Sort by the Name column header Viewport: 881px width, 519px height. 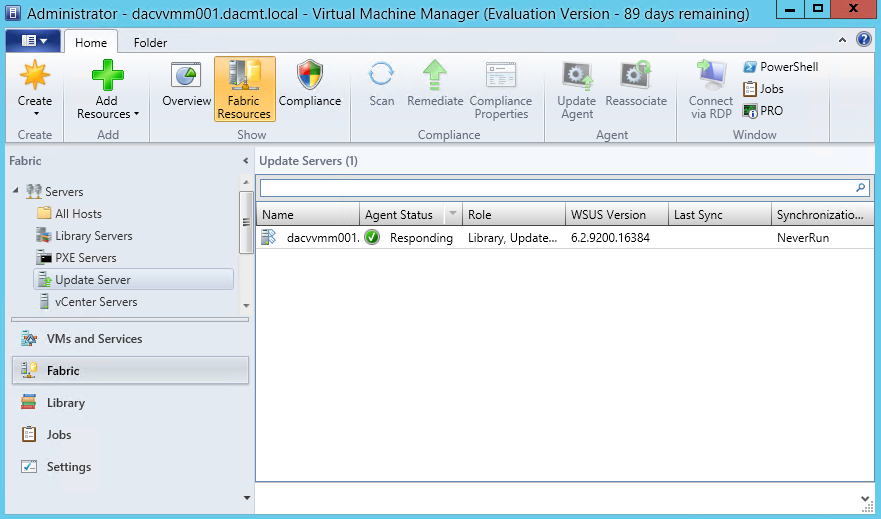pyautogui.click(x=308, y=215)
